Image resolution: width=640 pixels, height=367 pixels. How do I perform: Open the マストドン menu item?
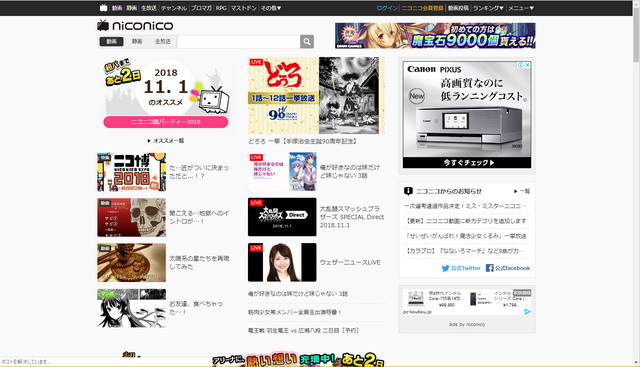point(244,8)
